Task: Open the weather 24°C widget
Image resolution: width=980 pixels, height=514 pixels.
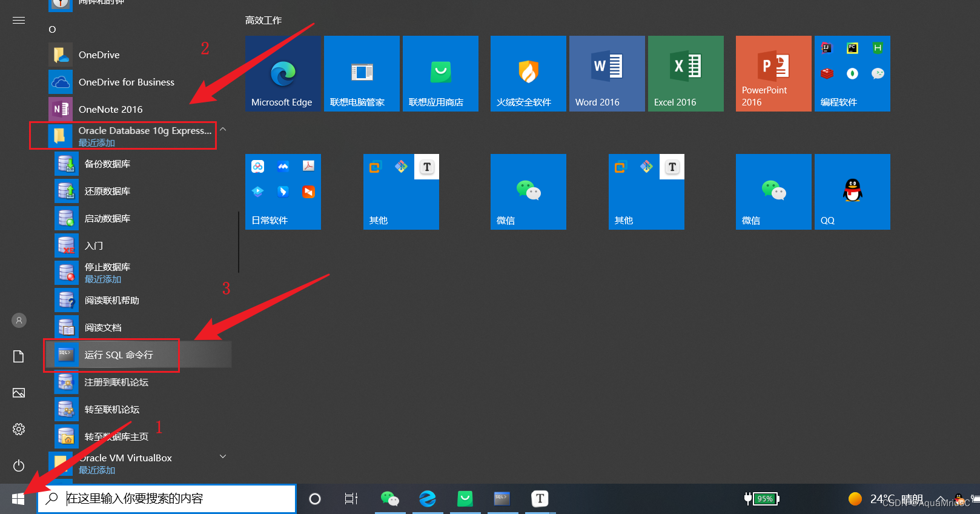Action: [886, 499]
